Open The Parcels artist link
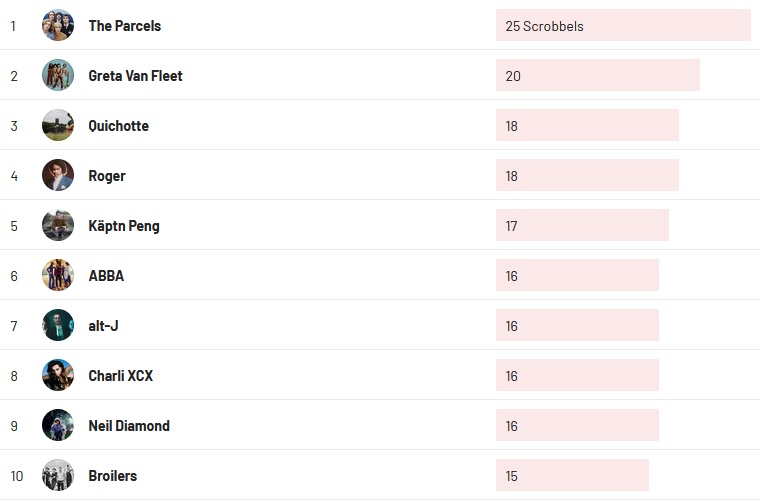 pyautogui.click(x=124, y=26)
